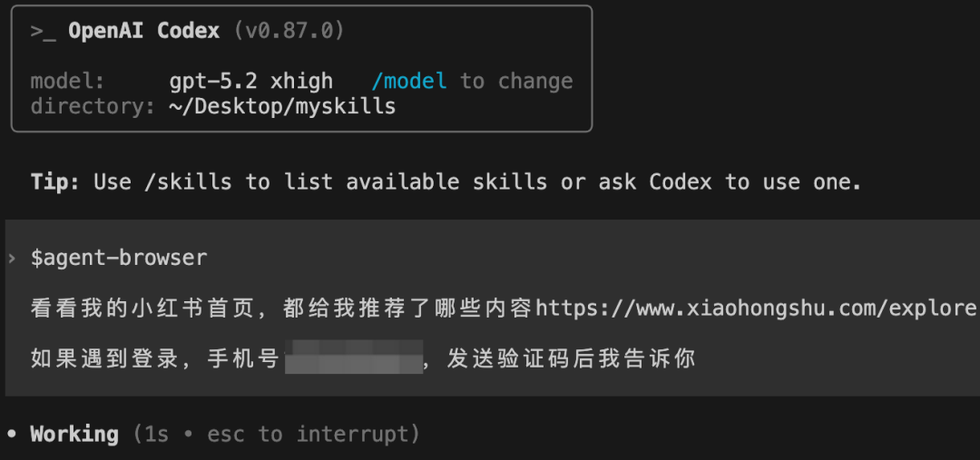Click the $agent-browser skill mention

point(119,259)
